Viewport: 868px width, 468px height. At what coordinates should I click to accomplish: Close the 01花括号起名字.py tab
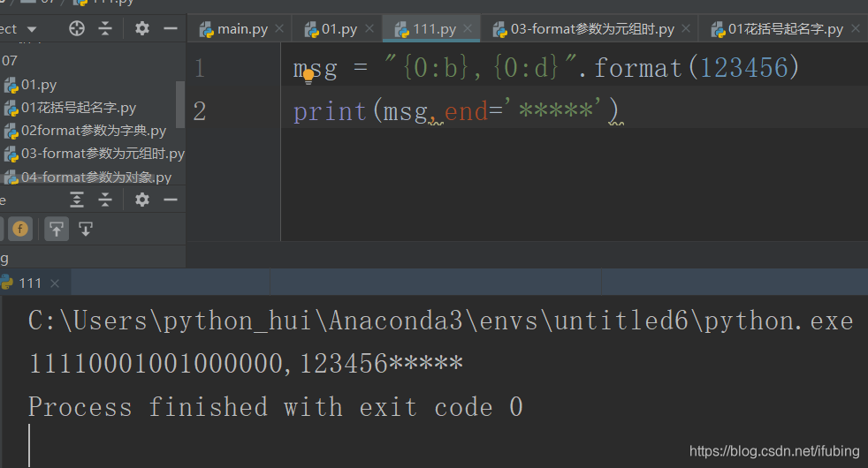[856, 28]
